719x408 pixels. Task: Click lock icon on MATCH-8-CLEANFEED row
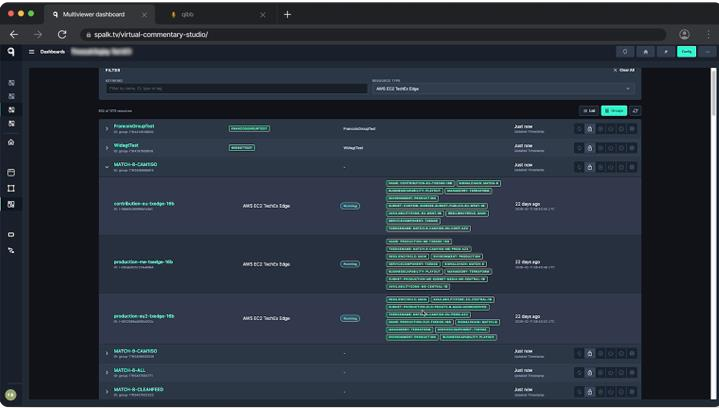coord(590,392)
